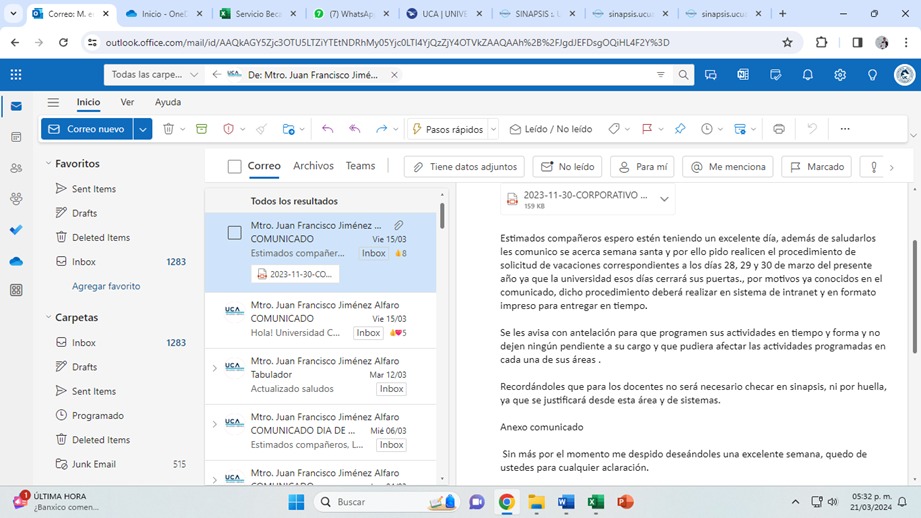
Task: Archive the selected message
Action: 201,129
